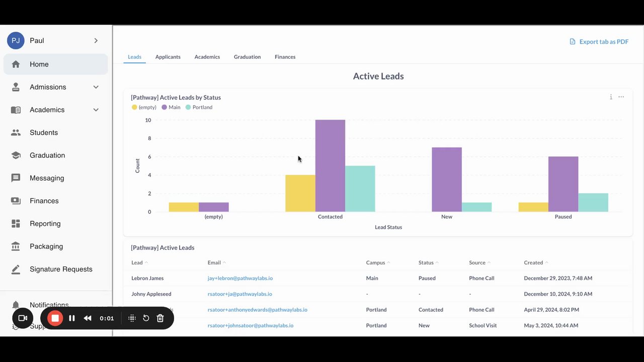Viewport: 644px width, 362px height.
Task: Expand the Academics sidebar chevron
Action: (96, 110)
